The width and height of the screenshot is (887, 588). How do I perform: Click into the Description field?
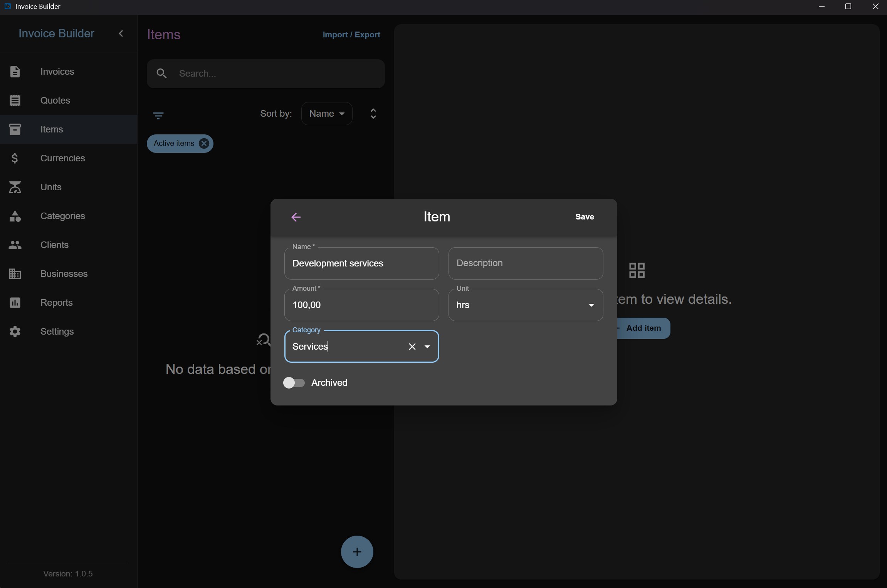[526, 263]
